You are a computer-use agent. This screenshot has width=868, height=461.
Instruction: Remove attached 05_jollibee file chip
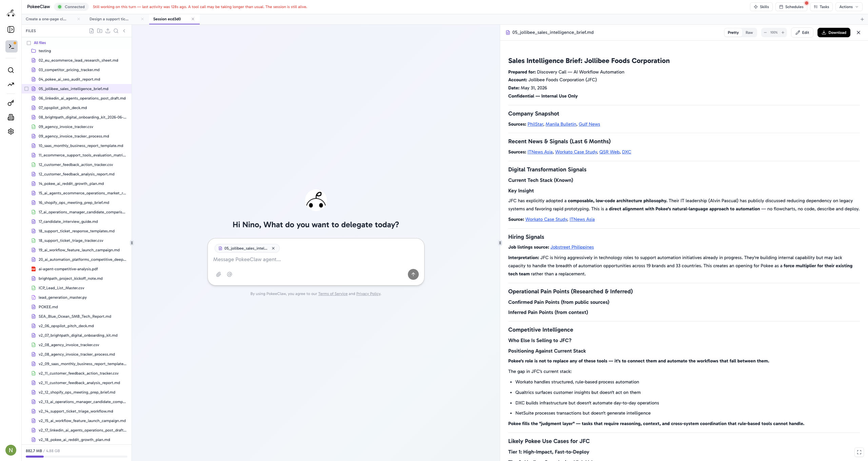coord(273,248)
